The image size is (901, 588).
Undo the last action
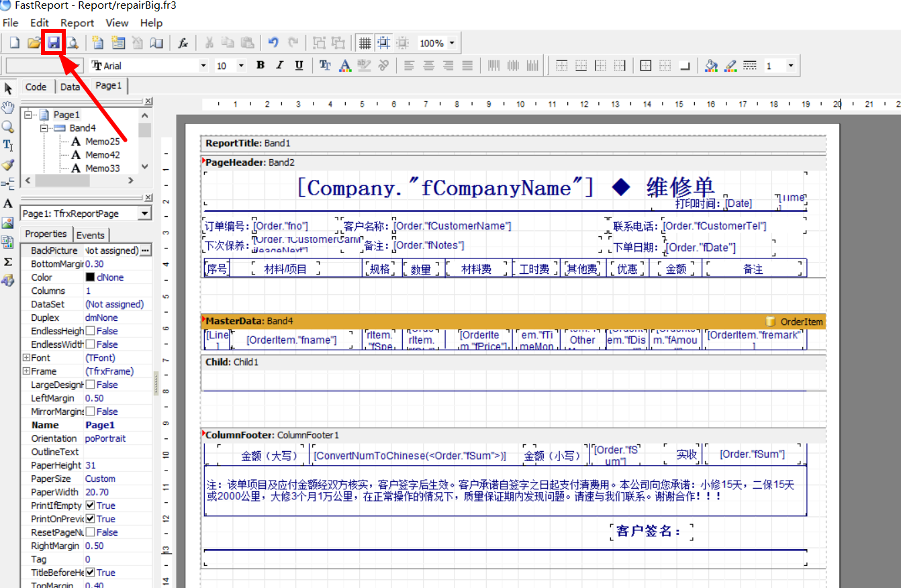click(x=273, y=43)
